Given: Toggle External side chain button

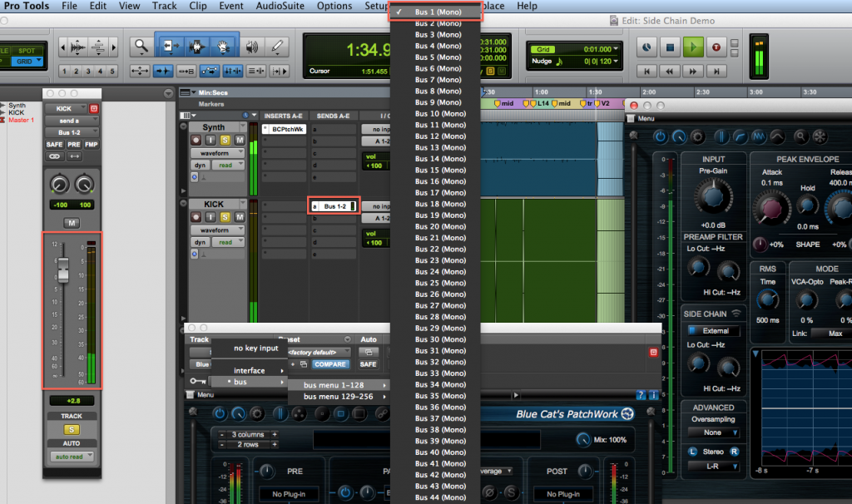Looking at the screenshot, I should click(x=713, y=331).
